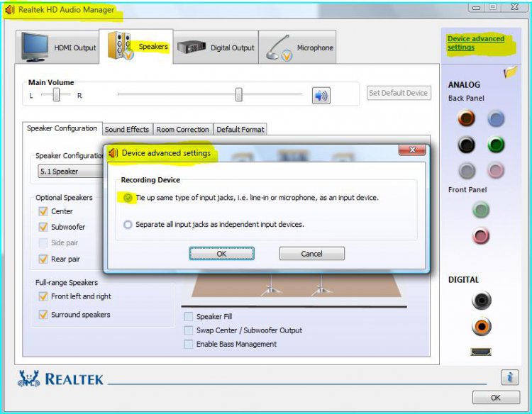Image resolution: width=532 pixels, height=414 pixels.
Task: Click the HDMI Output monitor icon
Action: pyautogui.click(x=35, y=47)
